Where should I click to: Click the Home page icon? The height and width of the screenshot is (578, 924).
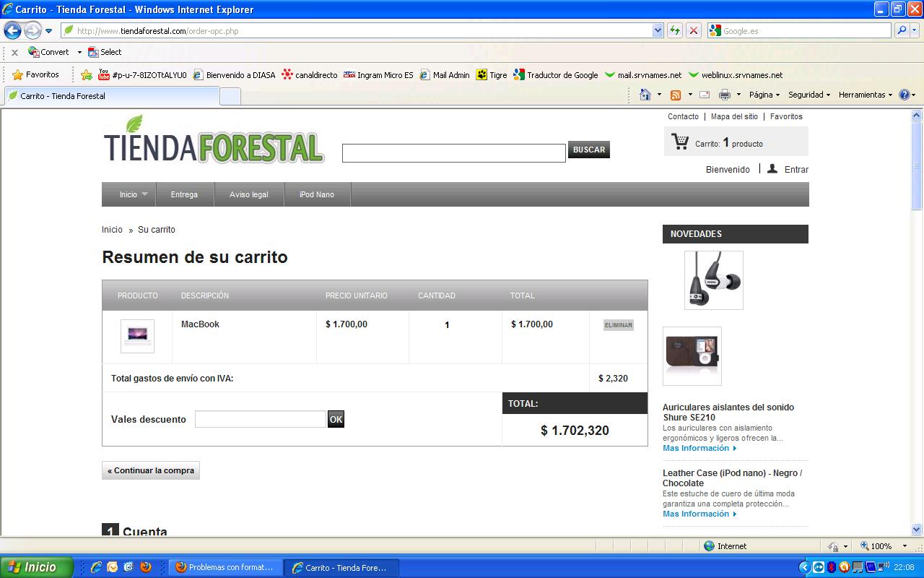point(645,95)
